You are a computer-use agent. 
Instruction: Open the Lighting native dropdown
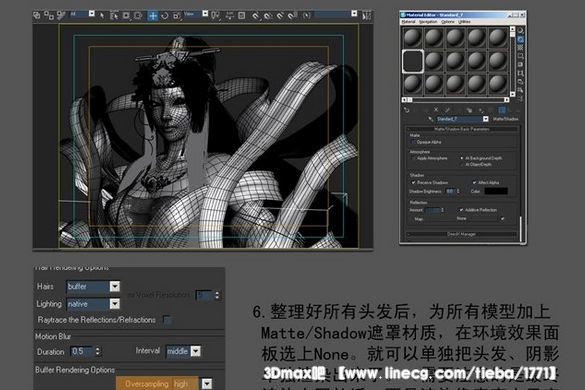[x=115, y=304]
